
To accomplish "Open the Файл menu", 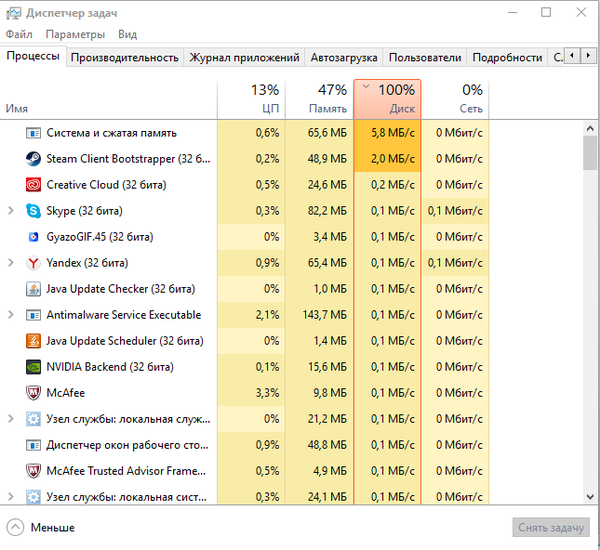I will [19, 34].
